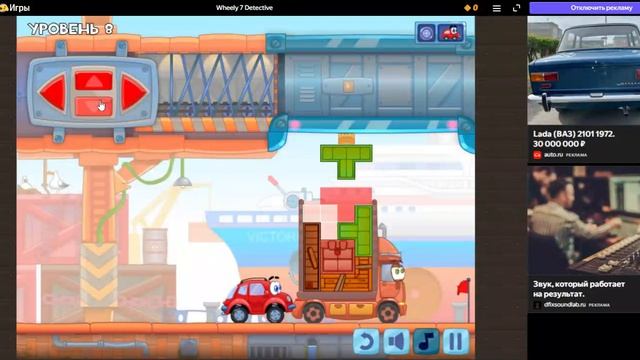
Task: Click the red down button in the control panel
Action: [x=93, y=106]
